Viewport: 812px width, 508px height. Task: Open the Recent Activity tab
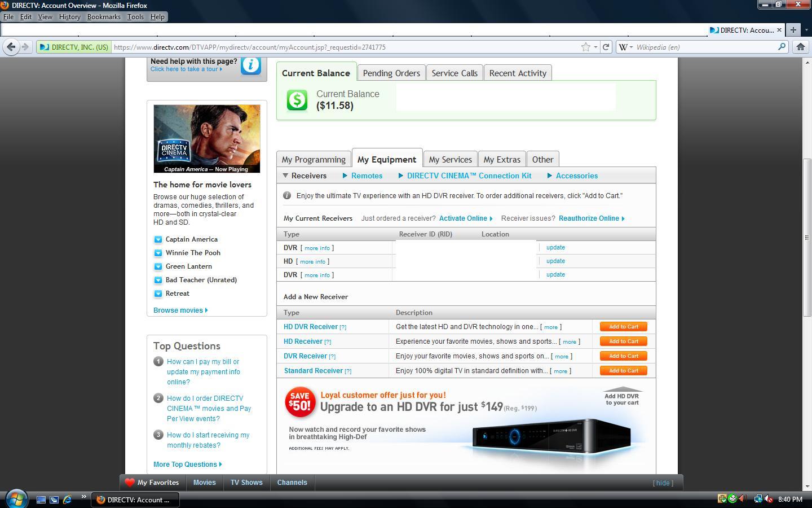click(518, 73)
